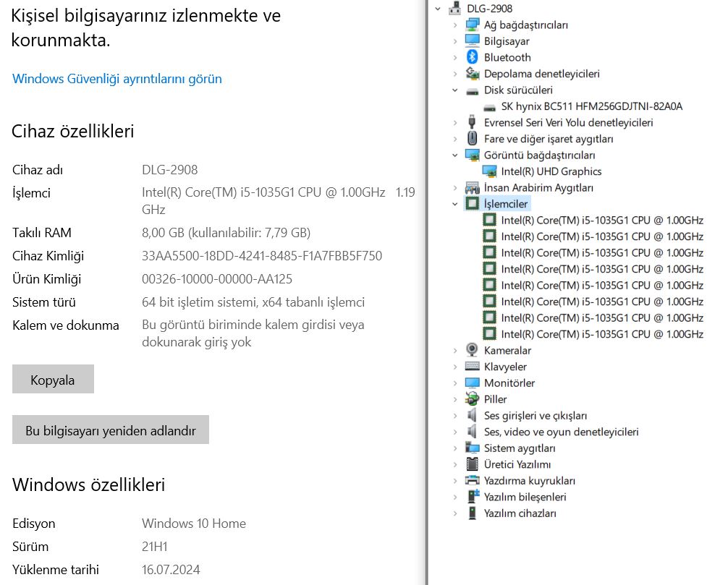Click the Intel(R) UHD Graphics icon

tap(489, 171)
